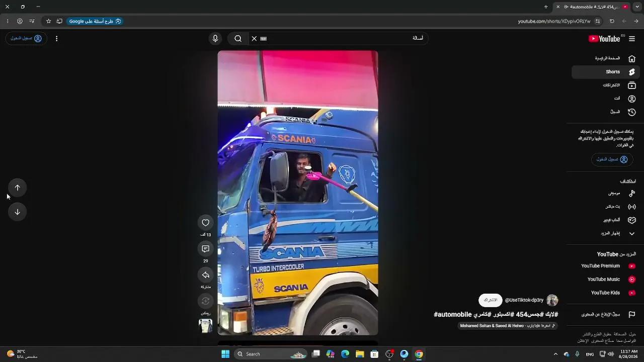The width and height of the screenshot is (644, 362).
Task: Go to الصفحة الرئيسية in the sidebar
Action: coord(606,58)
